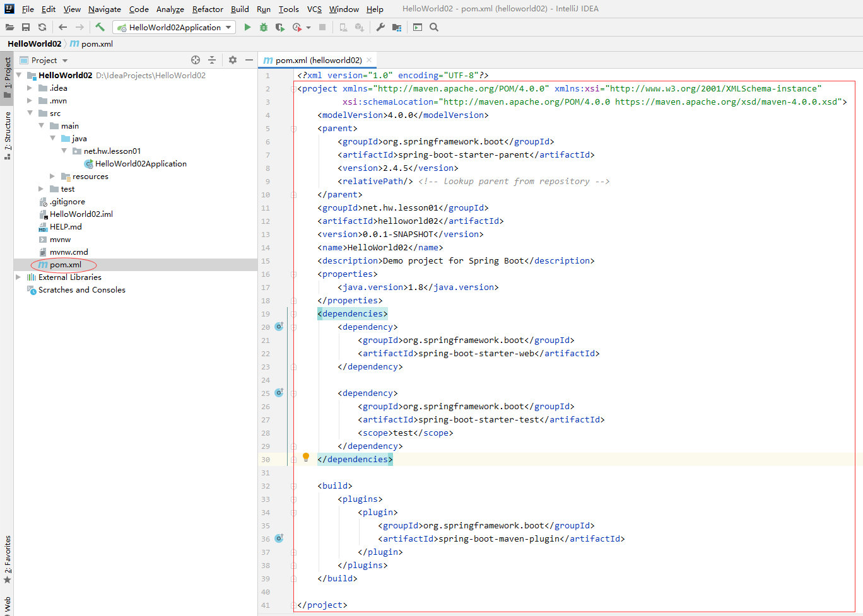This screenshot has height=616, width=863.
Task: Stop the process with the square stop icon
Action: tap(322, 27)
